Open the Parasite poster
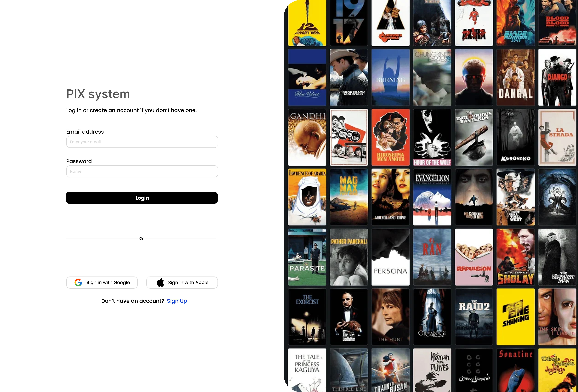The width and height of the screenshot is (578, 392). click(307, 257)
